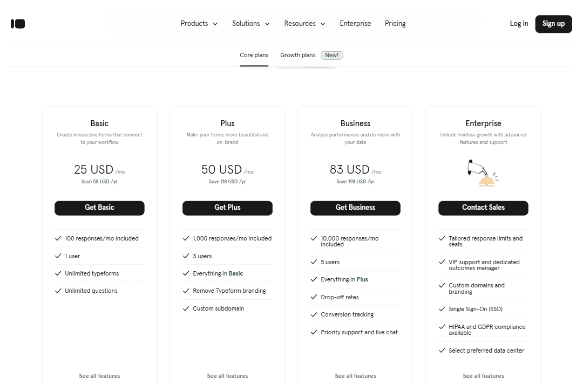Click the checkmark next to "Drop-off rates"
Screen dimensions: 583x392
tap(314, 297)
